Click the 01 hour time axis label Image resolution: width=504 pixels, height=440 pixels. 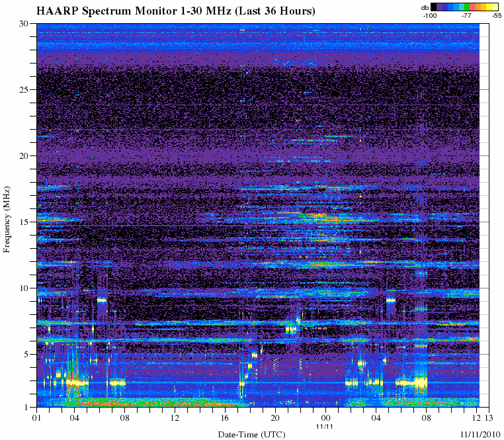[x=36, y=418]
